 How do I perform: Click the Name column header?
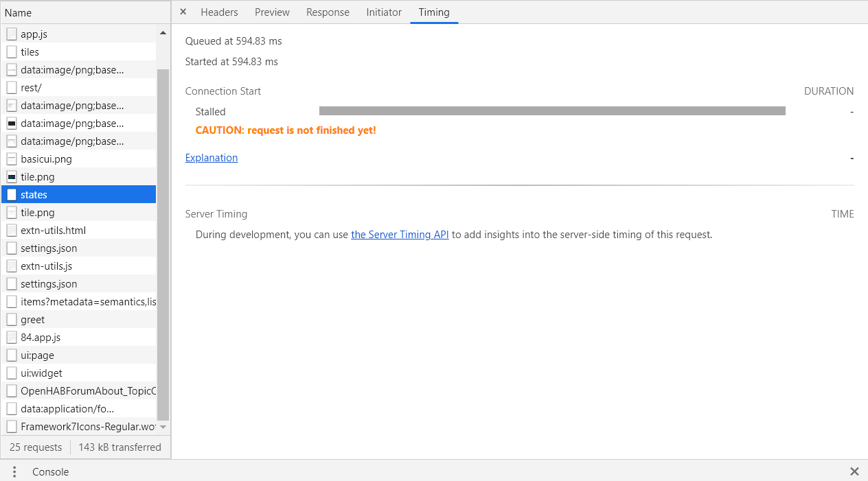point(18,13)
